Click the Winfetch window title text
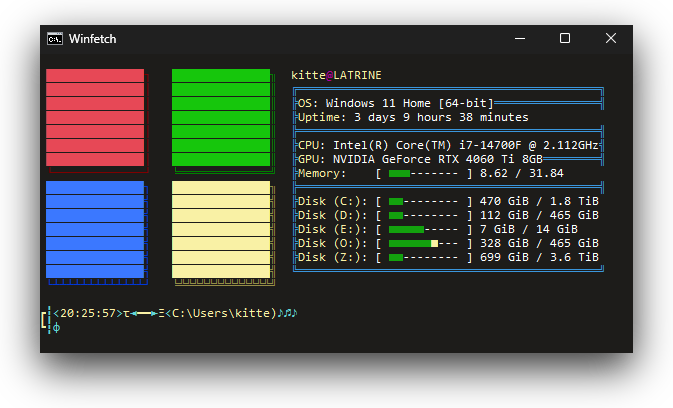This screenshot has width=673, height=408. 92,39
